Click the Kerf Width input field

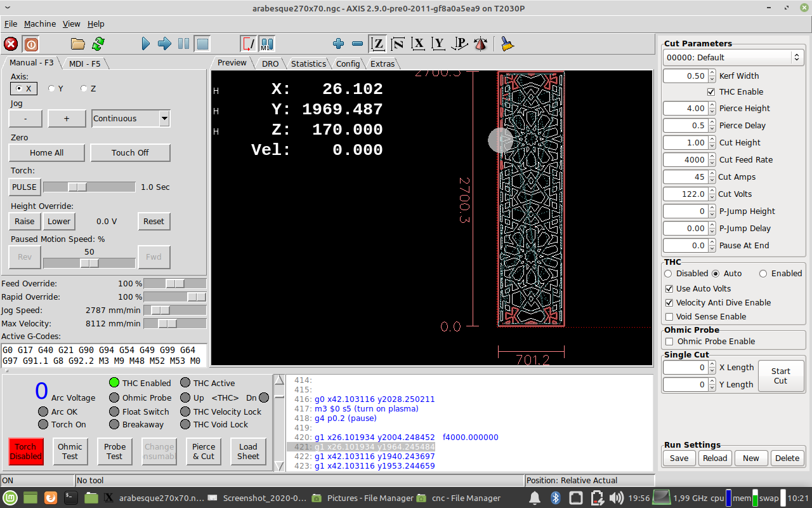pos(685,76)
